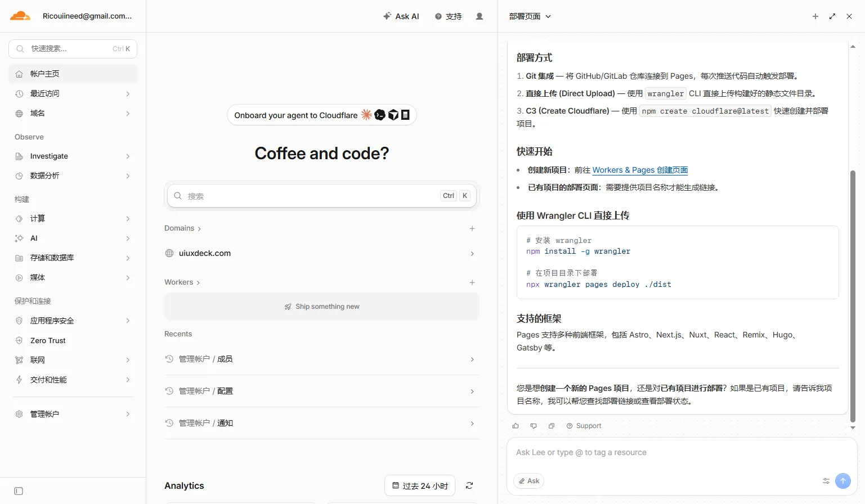Image resolution: width=865 pixels, height=504 pixels.
Task: Open recent item 管理帐户 / 配置
Action: point(322,391)
